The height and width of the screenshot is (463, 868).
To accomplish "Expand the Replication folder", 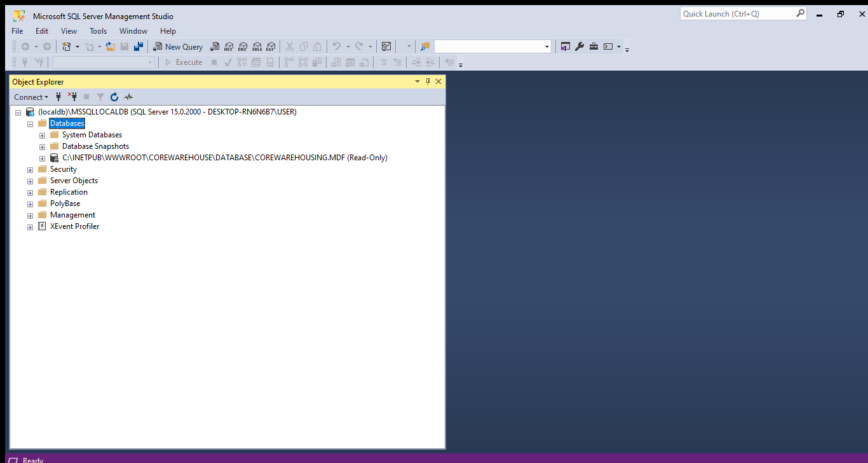I will [30, 192].
